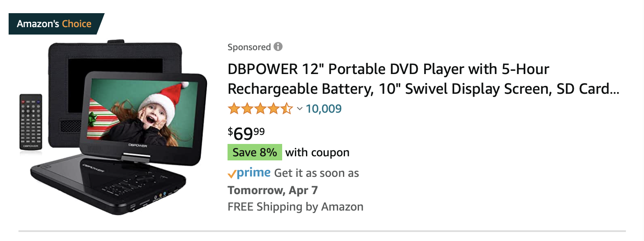Click the remote control in product image

31,122
